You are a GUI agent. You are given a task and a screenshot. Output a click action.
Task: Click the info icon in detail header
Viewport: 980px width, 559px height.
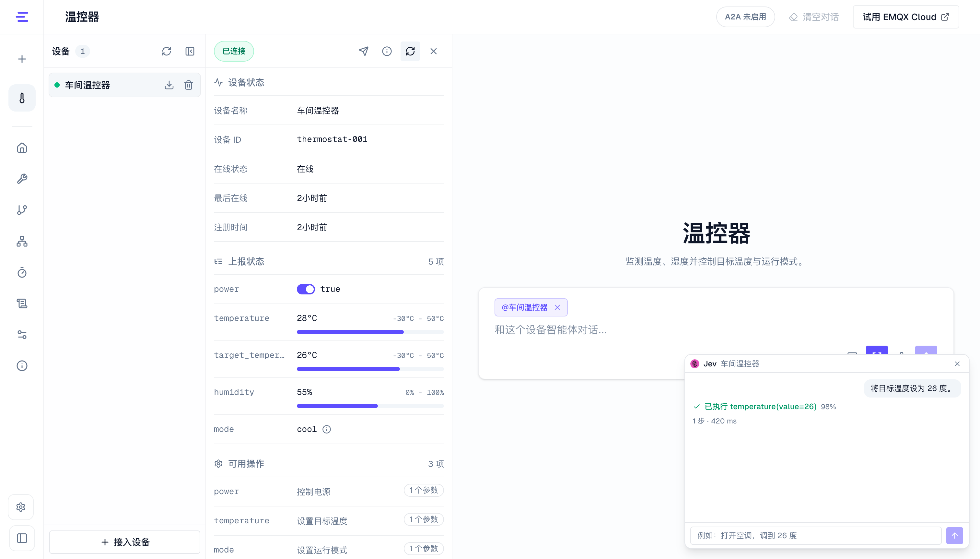(x=387, y=51)
